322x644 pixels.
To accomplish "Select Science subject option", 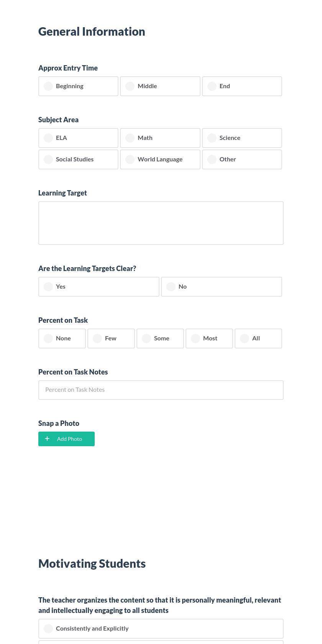I will pyautogui.click(x=242, y=138).
